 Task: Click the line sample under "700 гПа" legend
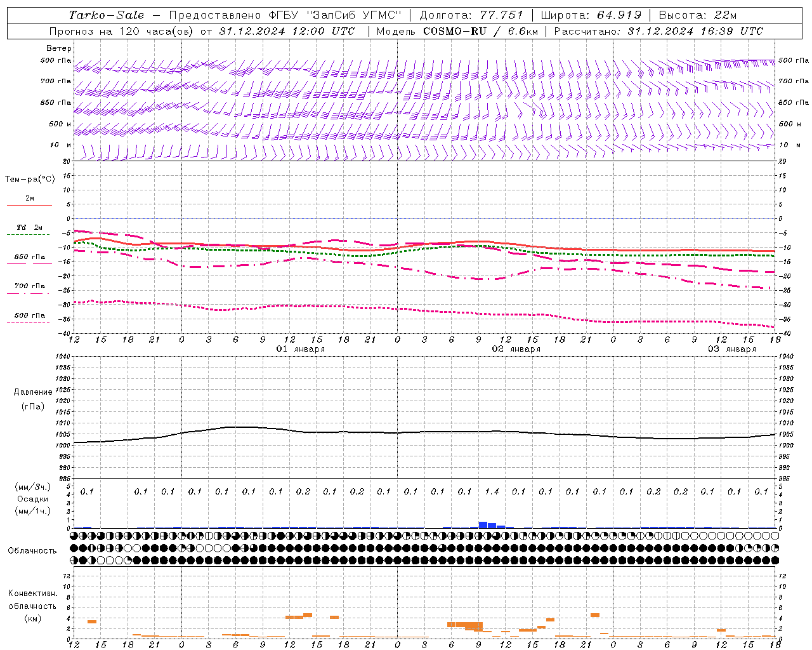[x=29, y=293]
